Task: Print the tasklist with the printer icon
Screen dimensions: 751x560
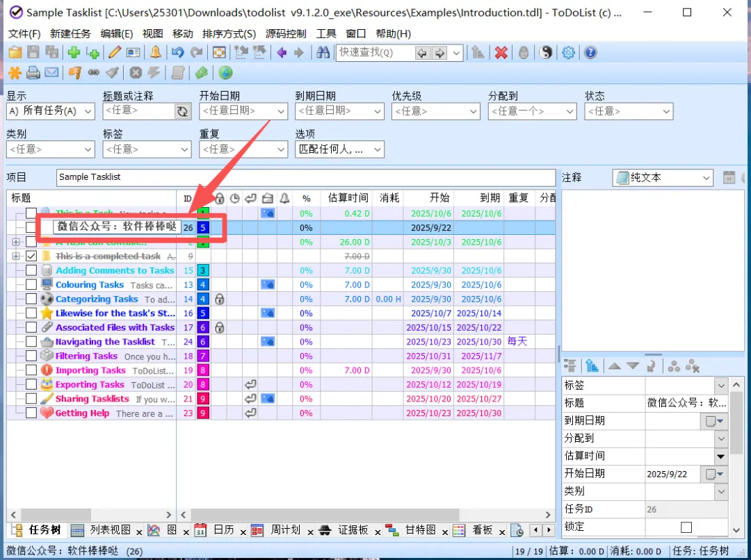Action: (33, 73)
